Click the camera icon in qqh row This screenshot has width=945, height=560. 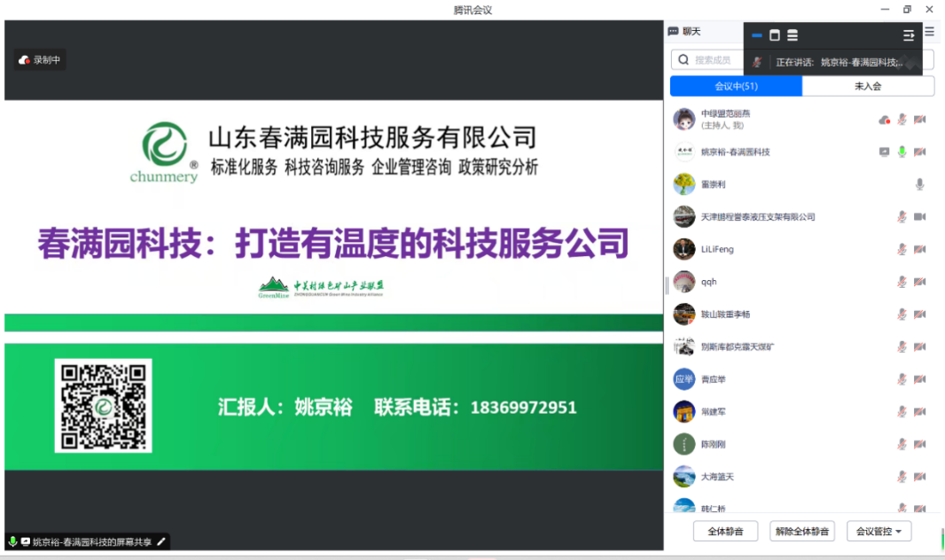click(x=919, y=282)
